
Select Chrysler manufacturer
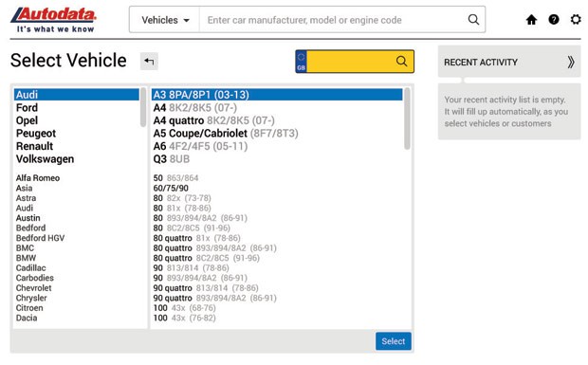pos(31,298)
